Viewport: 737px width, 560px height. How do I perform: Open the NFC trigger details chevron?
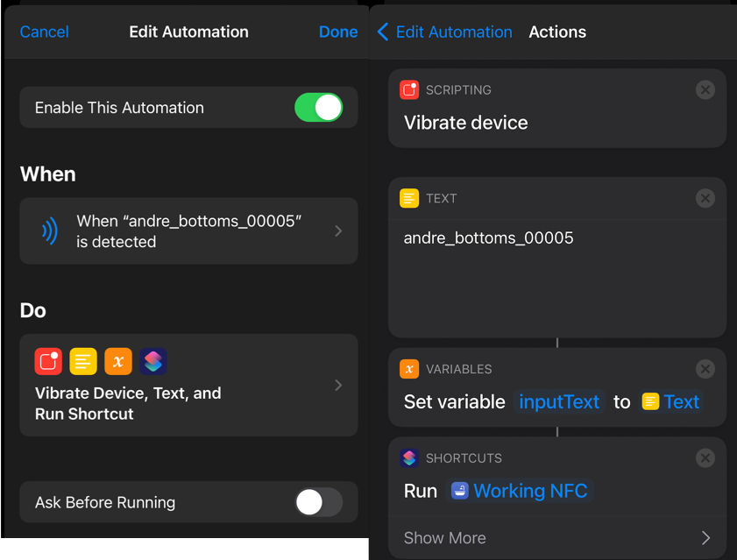(x=338, y=231)
